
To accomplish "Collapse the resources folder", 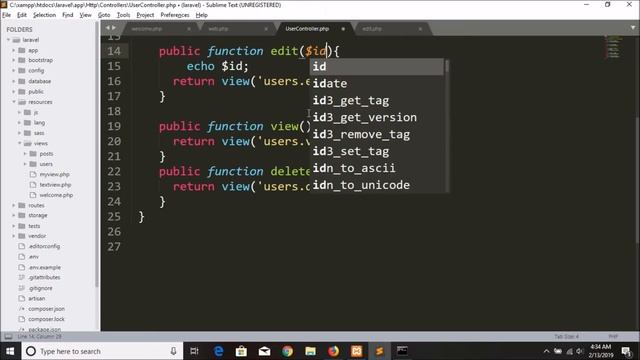I will (14, 102).
